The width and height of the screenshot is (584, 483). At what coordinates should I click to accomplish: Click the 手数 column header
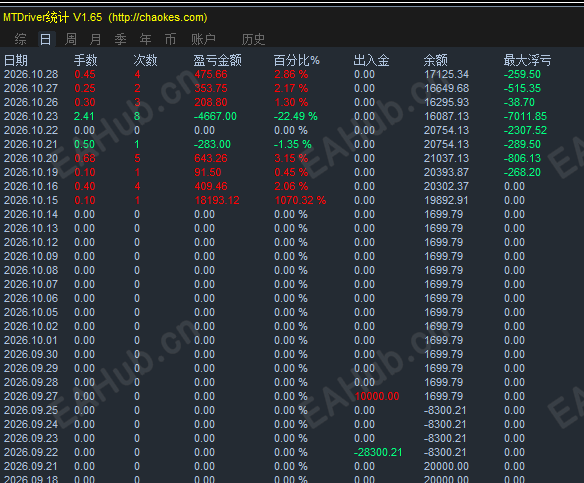pyautogui.click(x=85, y=60)
